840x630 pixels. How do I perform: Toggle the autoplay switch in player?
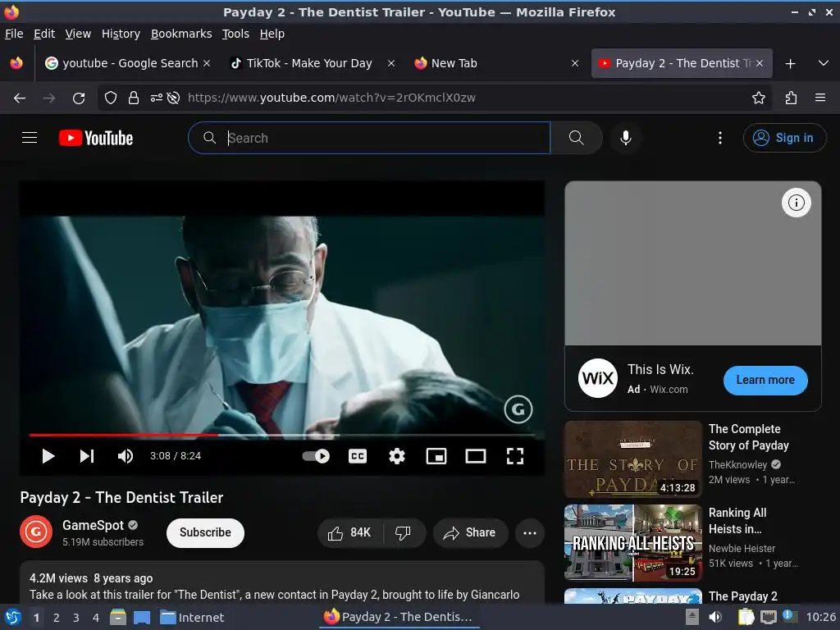tap(316, 456)
